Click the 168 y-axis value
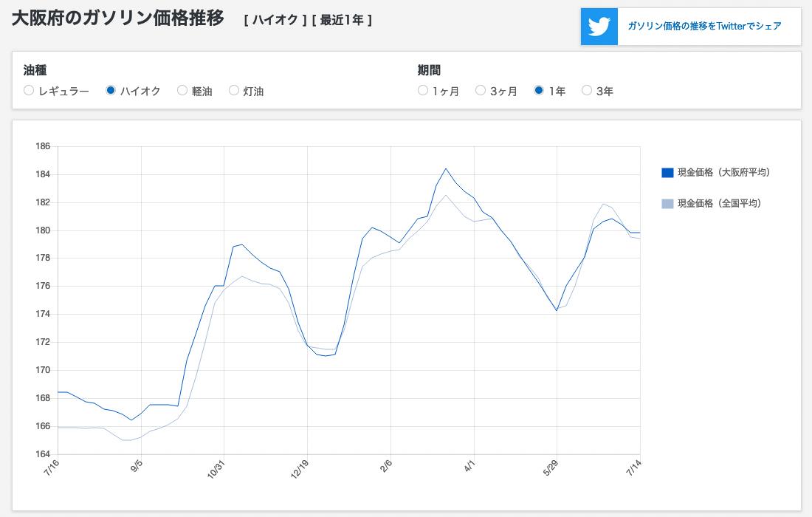812x517 pixels. [43, 398]
